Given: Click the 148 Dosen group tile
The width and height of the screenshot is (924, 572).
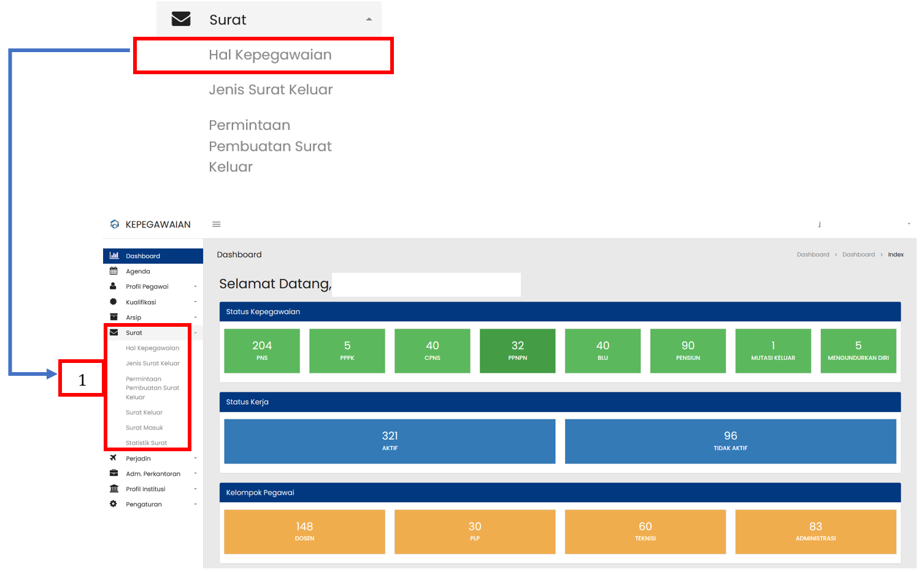Looking at the screenshot, I should 304,532.
